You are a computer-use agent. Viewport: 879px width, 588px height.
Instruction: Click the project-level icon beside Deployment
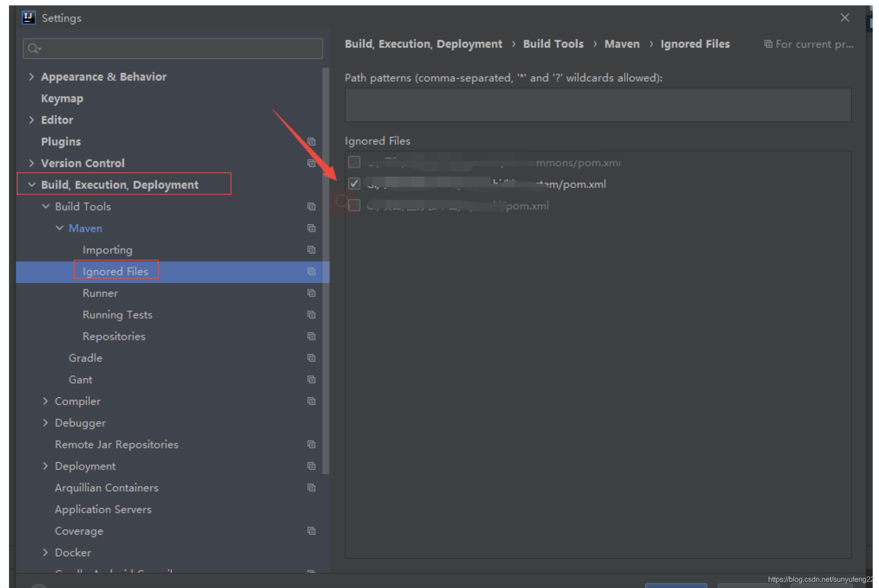click(311, 466)
